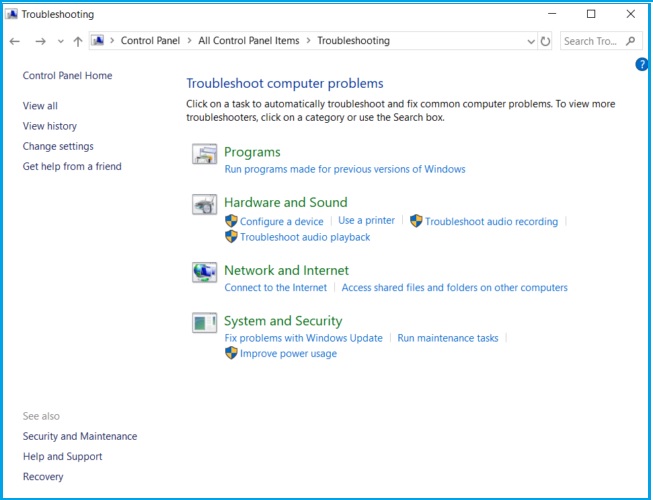Minimize the Troubleshooting window
Screen dimensions: 653x500
552,14
